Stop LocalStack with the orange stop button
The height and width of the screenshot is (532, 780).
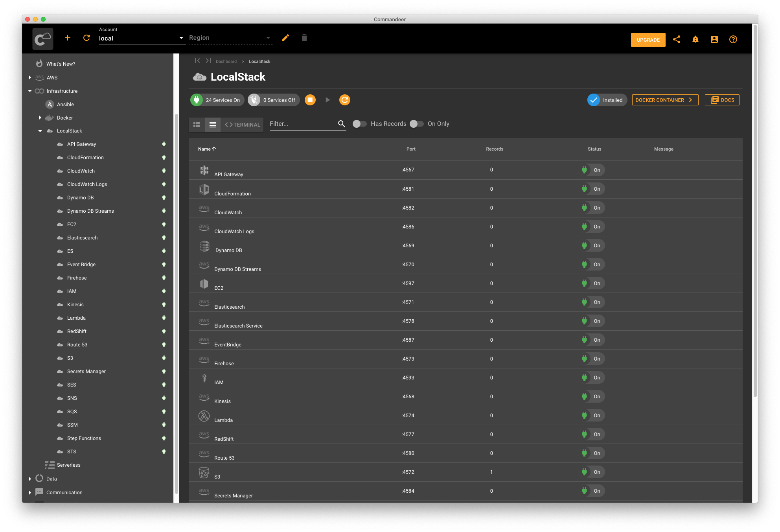[310, 100]
